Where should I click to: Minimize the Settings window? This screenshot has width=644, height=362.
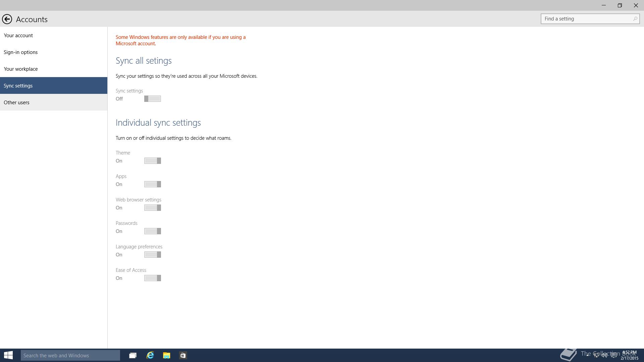point(604,5)
